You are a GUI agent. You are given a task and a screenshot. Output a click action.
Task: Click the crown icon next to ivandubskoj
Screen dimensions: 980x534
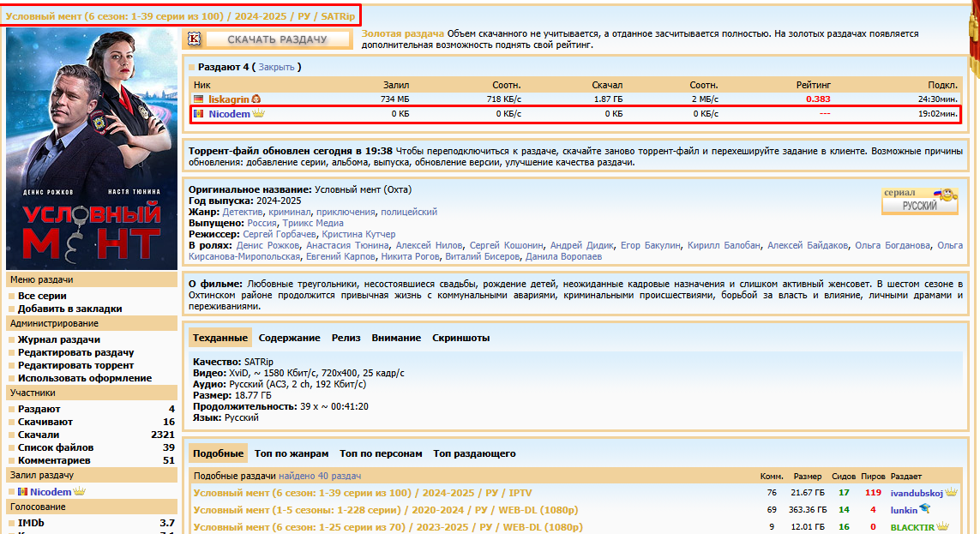951,493
